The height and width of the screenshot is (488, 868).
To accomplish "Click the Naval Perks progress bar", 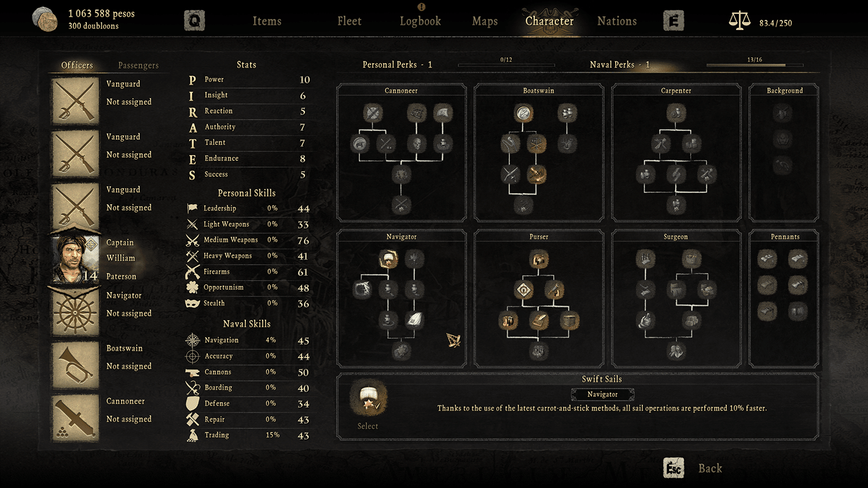I will coord(755,65).
